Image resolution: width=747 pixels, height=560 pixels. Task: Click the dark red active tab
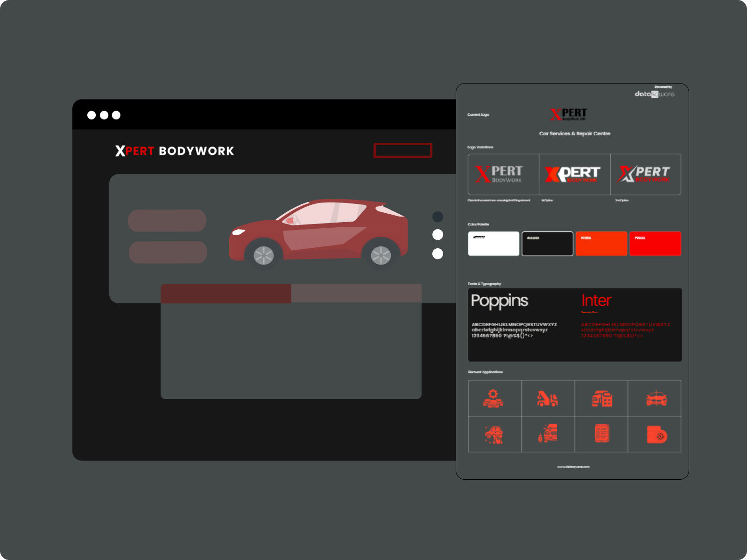coord(226,293)
